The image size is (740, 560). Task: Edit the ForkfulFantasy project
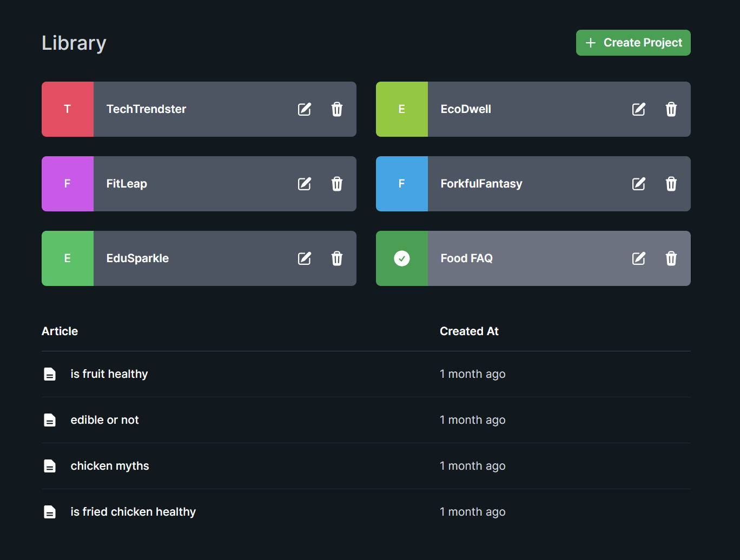tap(639, 184)
